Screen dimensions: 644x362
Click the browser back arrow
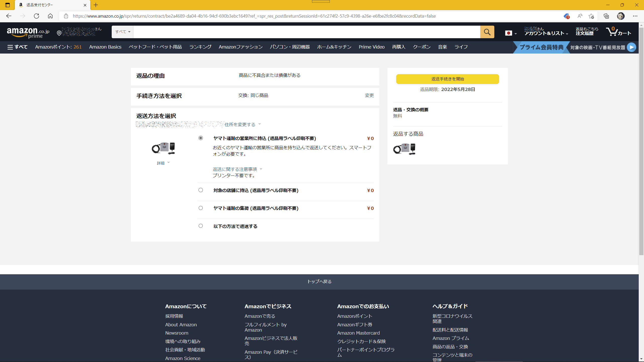tap(9, 16)
